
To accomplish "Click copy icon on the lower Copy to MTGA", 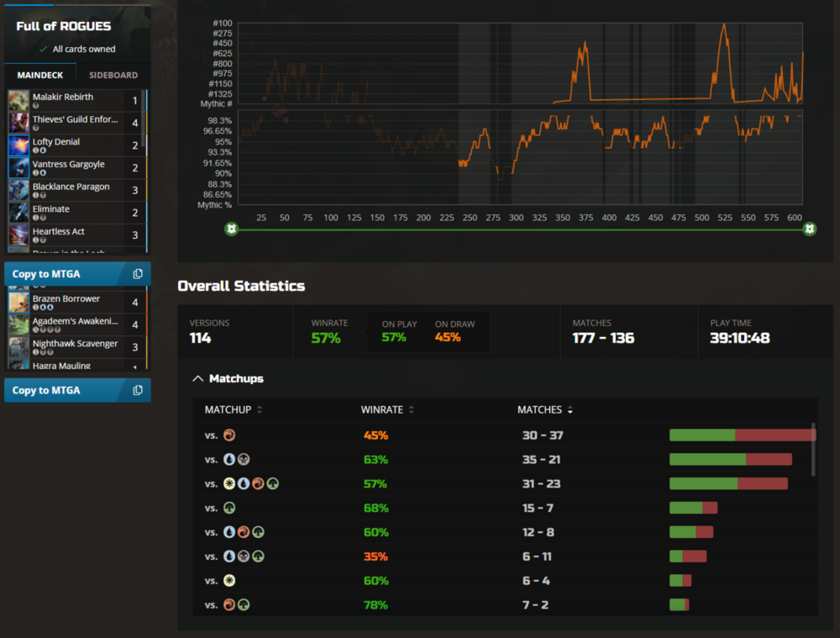I will tap(138, 390).
